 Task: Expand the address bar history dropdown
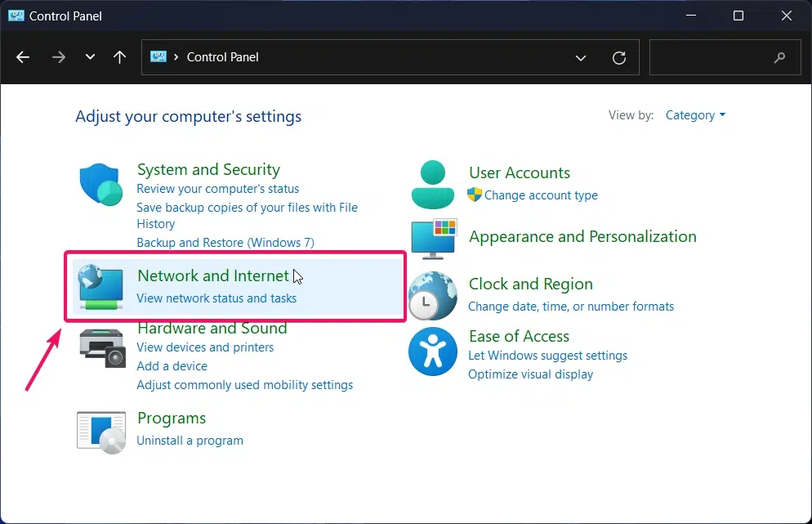click(x=581, y=57)
